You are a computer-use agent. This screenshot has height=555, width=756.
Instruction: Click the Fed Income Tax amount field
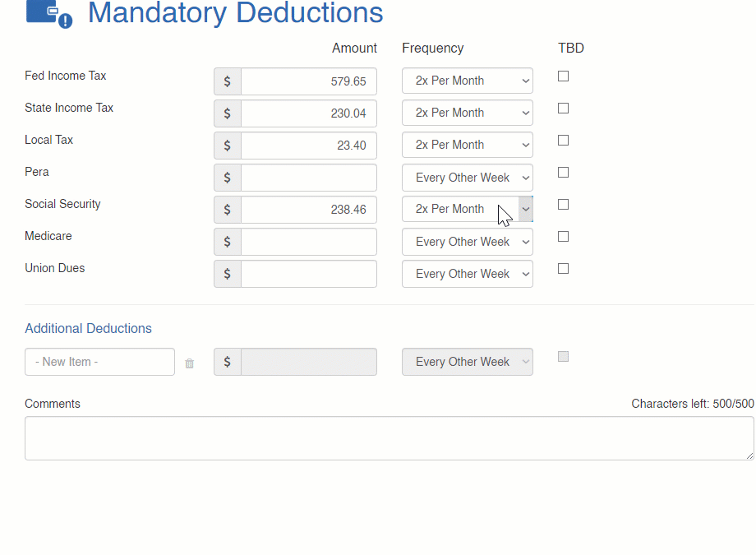[308, 81]
